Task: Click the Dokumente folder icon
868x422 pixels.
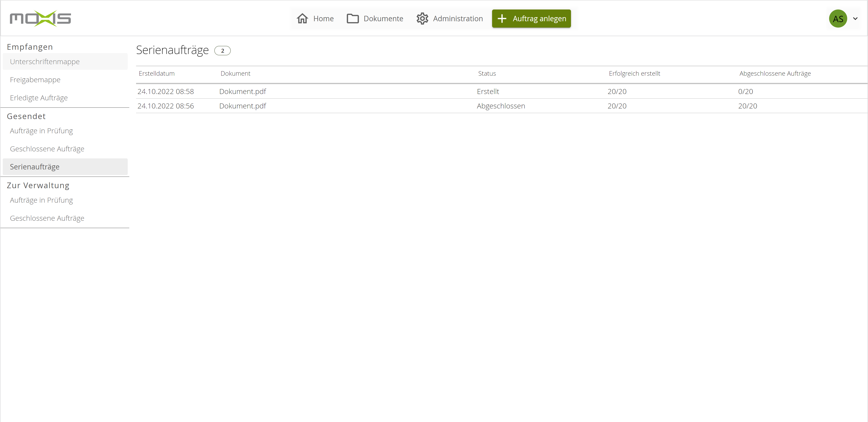Action: pyautogui.click(x=352, y=19)
